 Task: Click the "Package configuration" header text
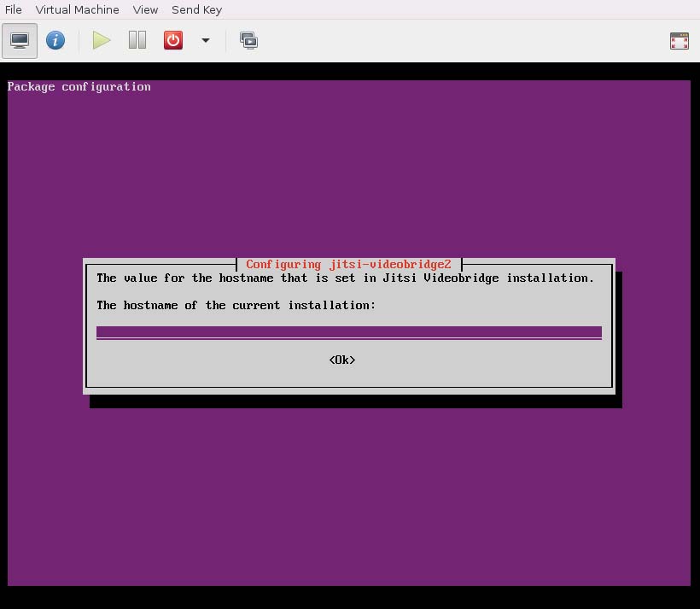79,86
